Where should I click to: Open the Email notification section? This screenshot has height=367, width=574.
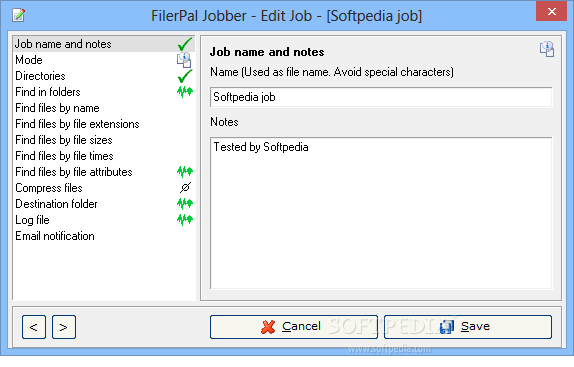coord(104,236)
